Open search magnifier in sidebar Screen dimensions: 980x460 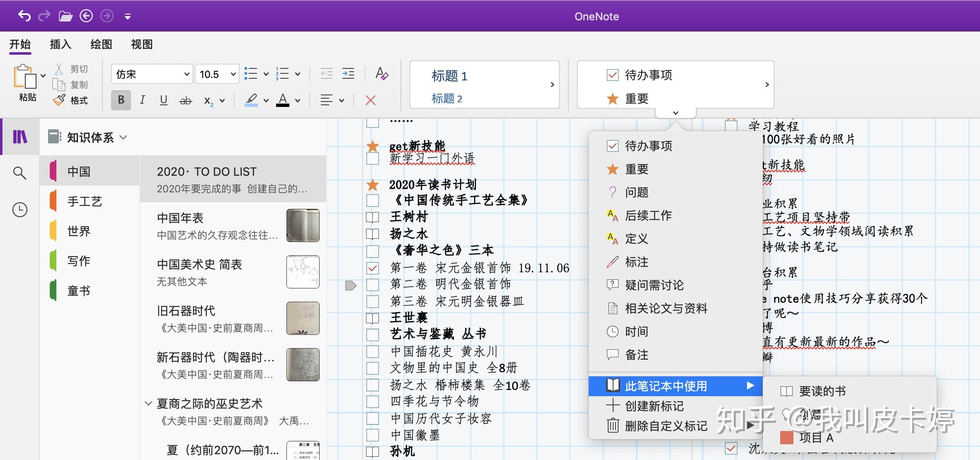click(19, 173)
